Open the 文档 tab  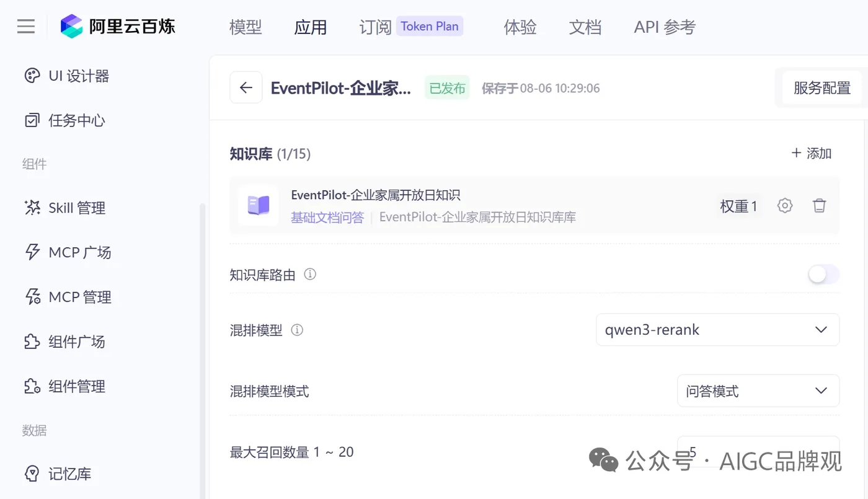[x=585, y=27]
